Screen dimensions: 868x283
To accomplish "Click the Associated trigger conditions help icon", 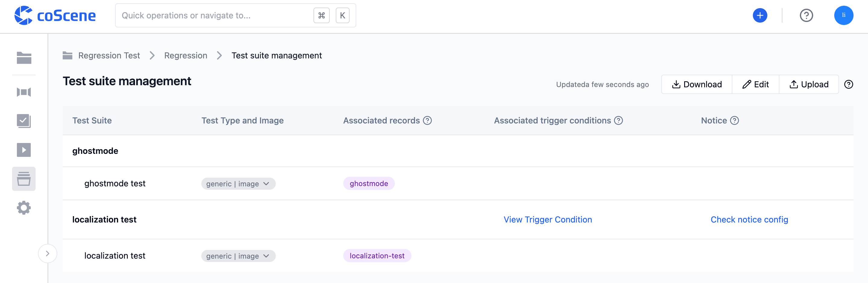I will [x=618, y=120].
